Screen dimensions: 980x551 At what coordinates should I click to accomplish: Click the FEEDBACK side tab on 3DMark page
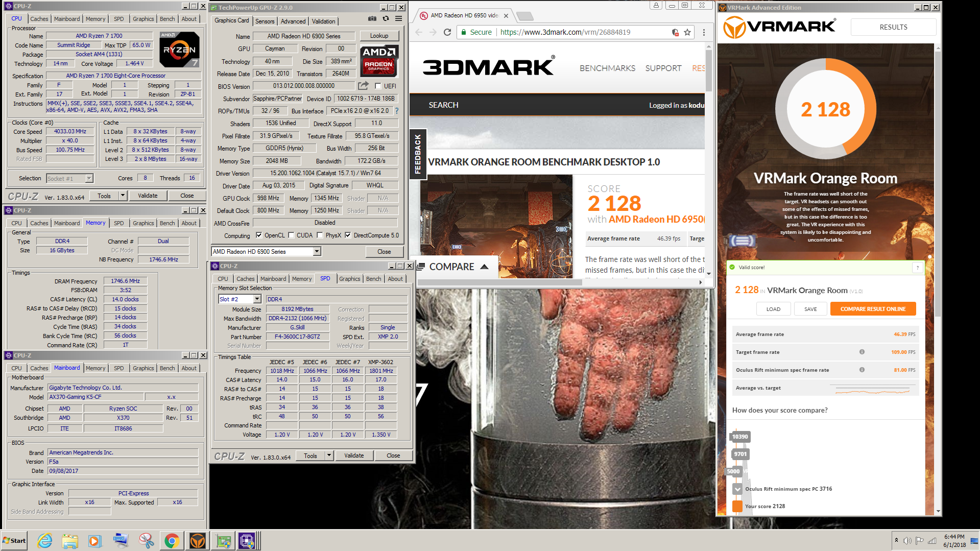tap(418, 154)
